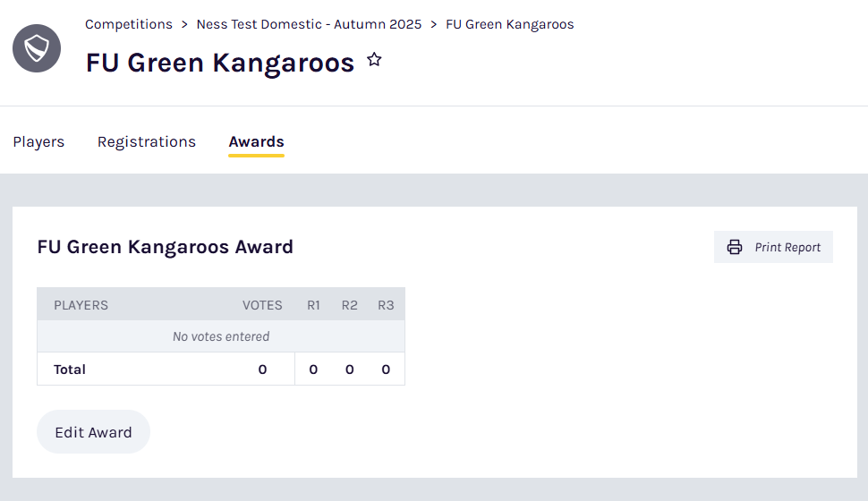Click the PLAYERS column header
Screen dimensions: 868x501
[x=81, y=305]
